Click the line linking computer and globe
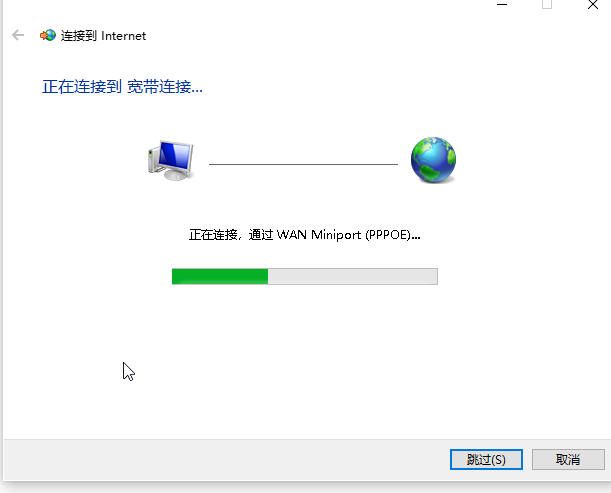 (x=303, y=164)
